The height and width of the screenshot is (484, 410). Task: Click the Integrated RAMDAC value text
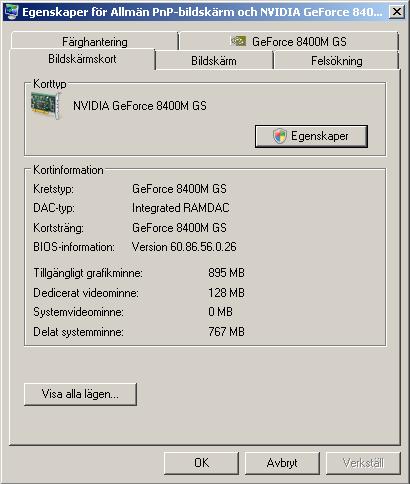click(181, 208)
